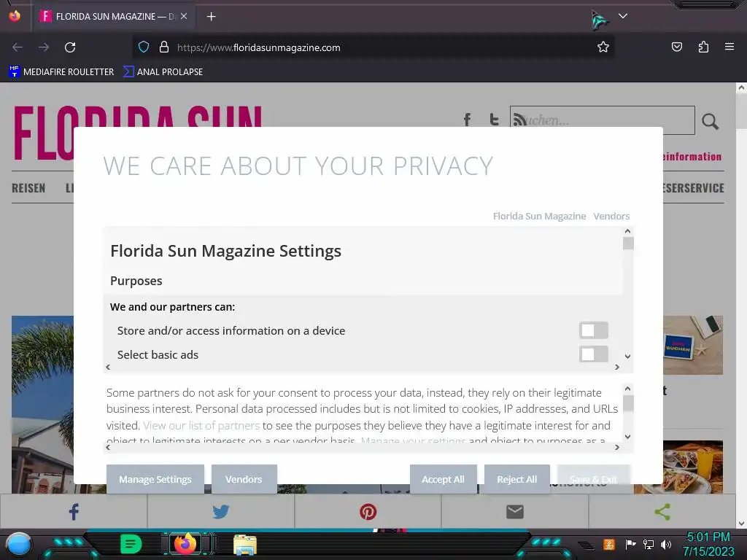Click the Twitter icon in site header
747x560 pixels.
point(494,120)
